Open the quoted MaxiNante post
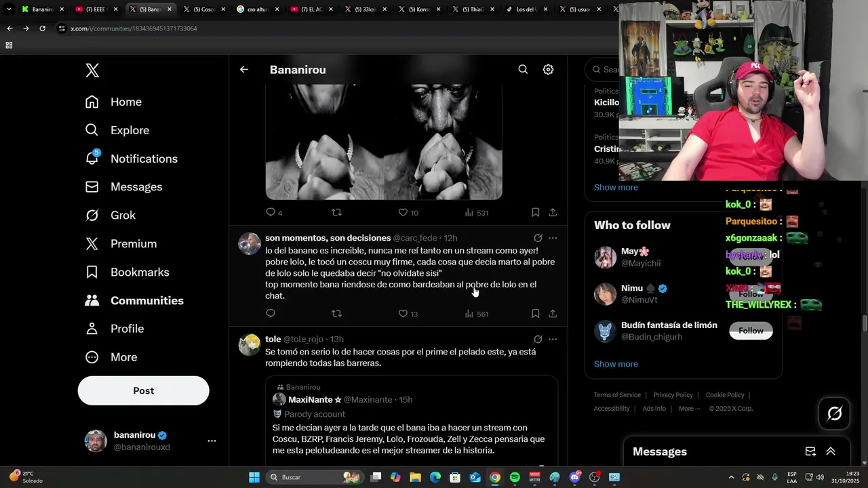The width and height of the screenshot is (868, 488). click(x=412, y=420)
